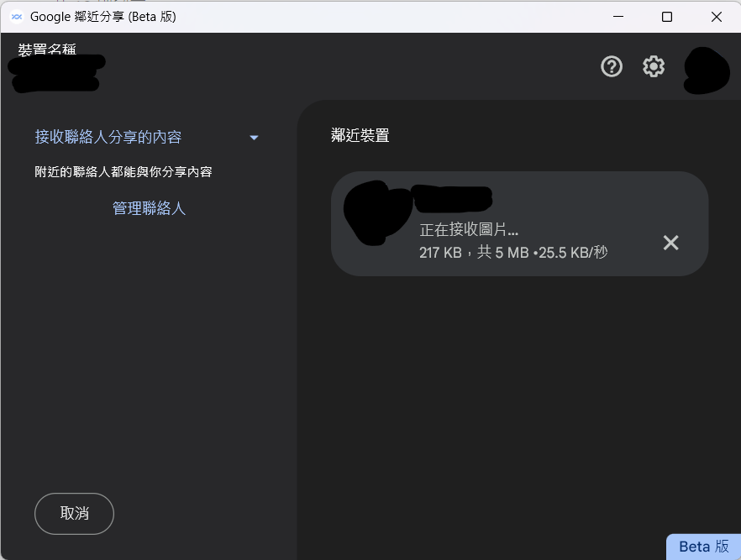This screenshot has height=560, width=741.
Task: Select the 正在接收圖片... status text
Action: [469, 229]
